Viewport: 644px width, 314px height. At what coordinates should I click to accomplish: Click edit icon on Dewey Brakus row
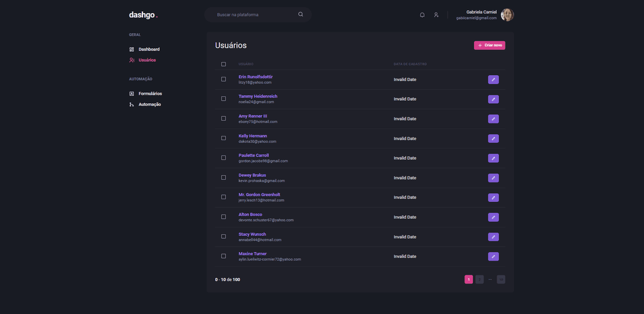(493, 178)
